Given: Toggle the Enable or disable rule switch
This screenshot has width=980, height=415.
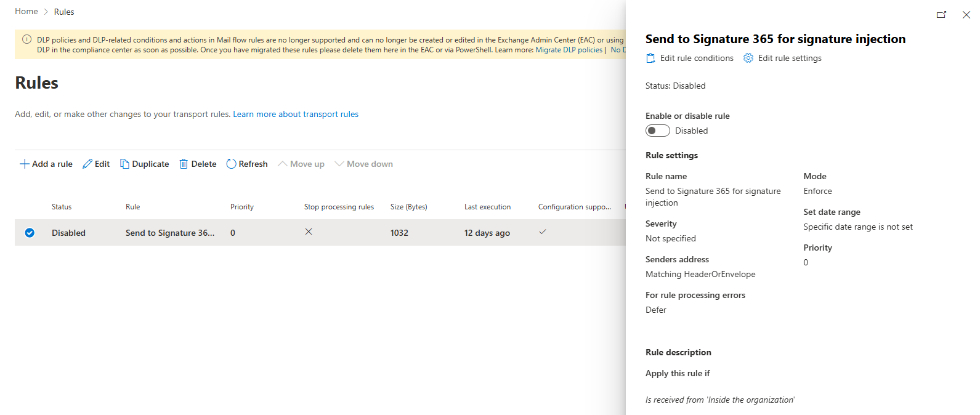Looking at the screenshot, I should click(x=657, y=131).
